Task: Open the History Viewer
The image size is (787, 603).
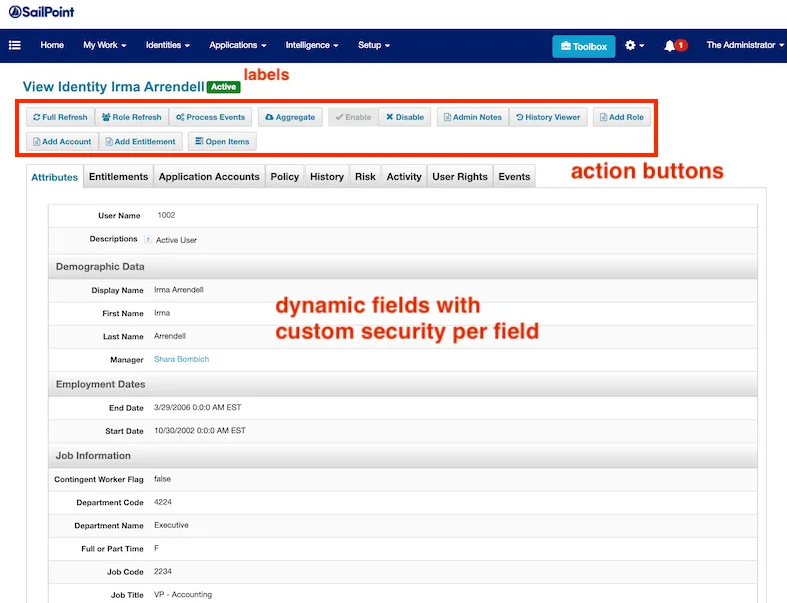Action: coord(548,117)
